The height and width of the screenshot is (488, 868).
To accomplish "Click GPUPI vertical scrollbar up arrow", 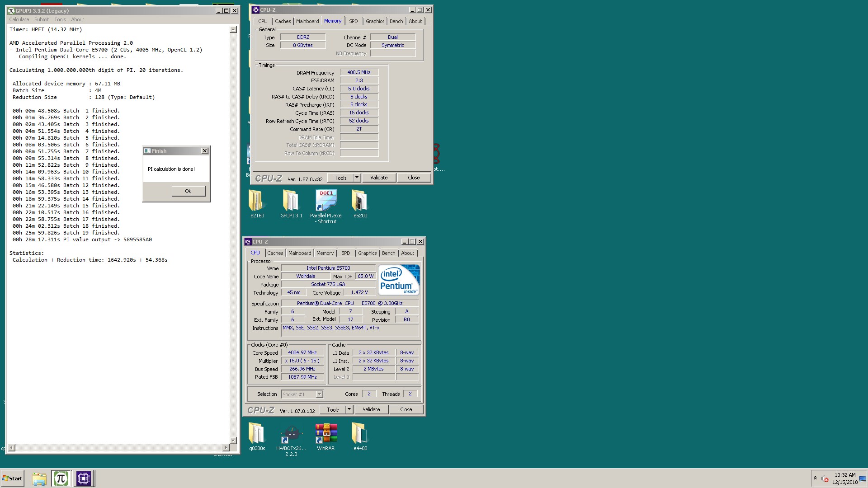I will (x=233, y=29).
